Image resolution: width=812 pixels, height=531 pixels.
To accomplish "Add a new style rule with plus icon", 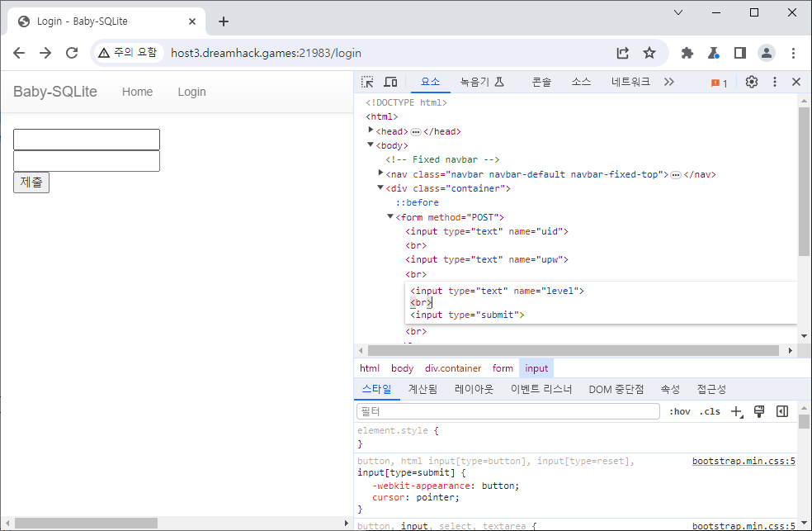I will [737, 411].
